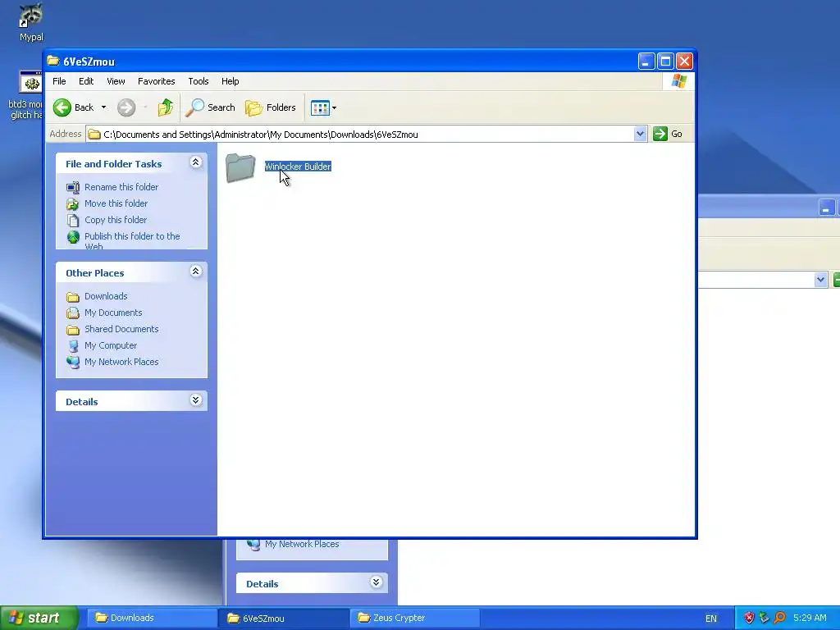The image size is (840, 630).
Task: Open the Edit menu
Action: click(86, 81)
